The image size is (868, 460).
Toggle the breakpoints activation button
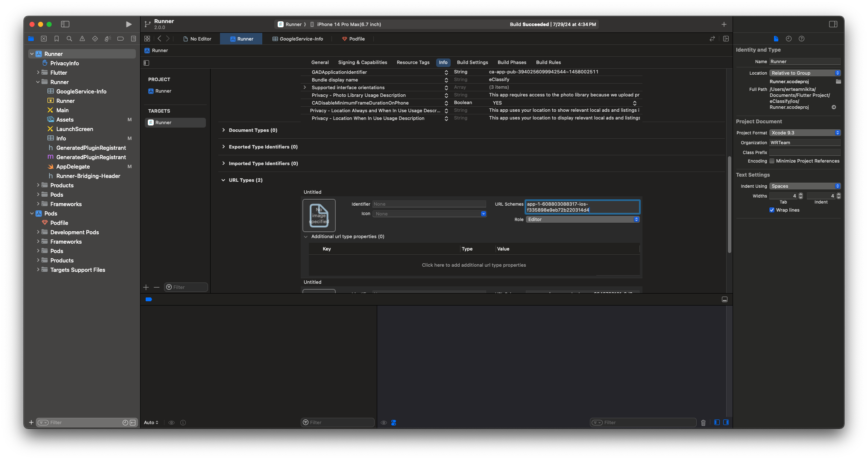pos(149,300)
